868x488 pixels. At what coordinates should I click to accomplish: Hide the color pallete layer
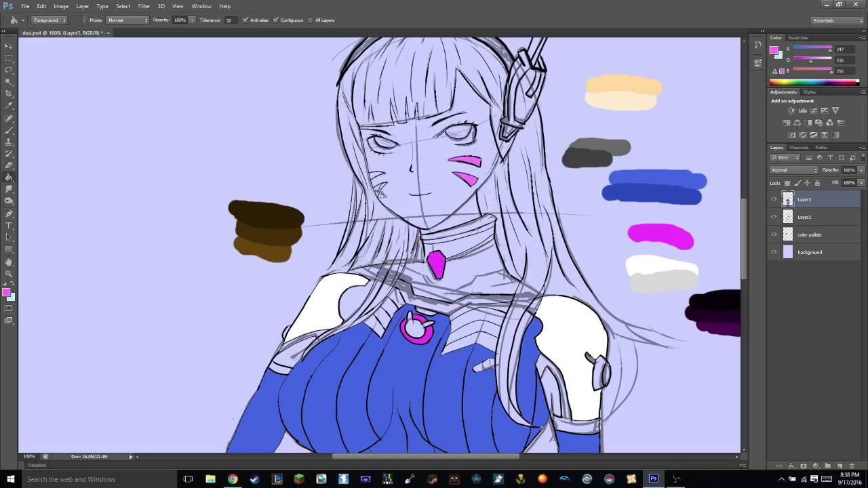(x=774, y=235)
